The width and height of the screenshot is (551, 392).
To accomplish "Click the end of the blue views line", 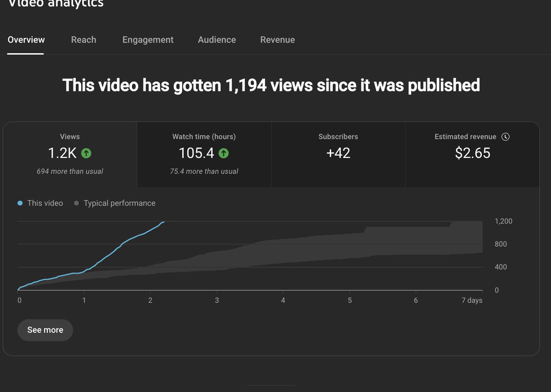I will coord(164,222).
